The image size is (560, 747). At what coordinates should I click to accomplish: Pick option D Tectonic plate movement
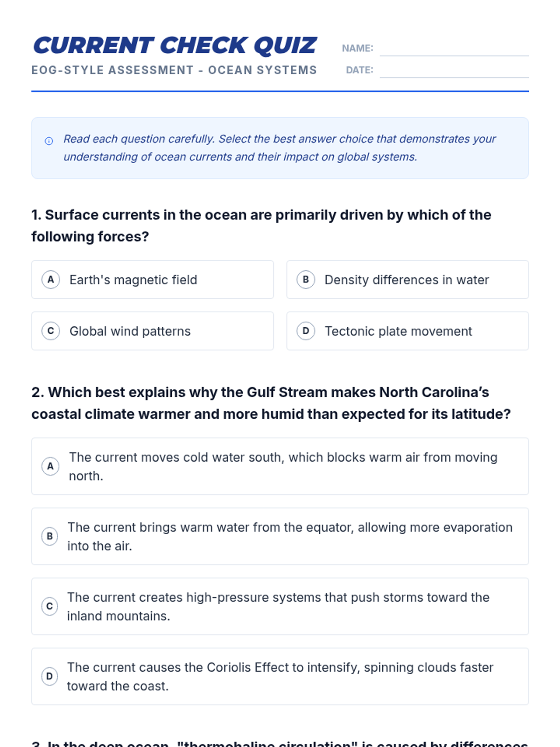pyautogui.click(x=398, y=331)
